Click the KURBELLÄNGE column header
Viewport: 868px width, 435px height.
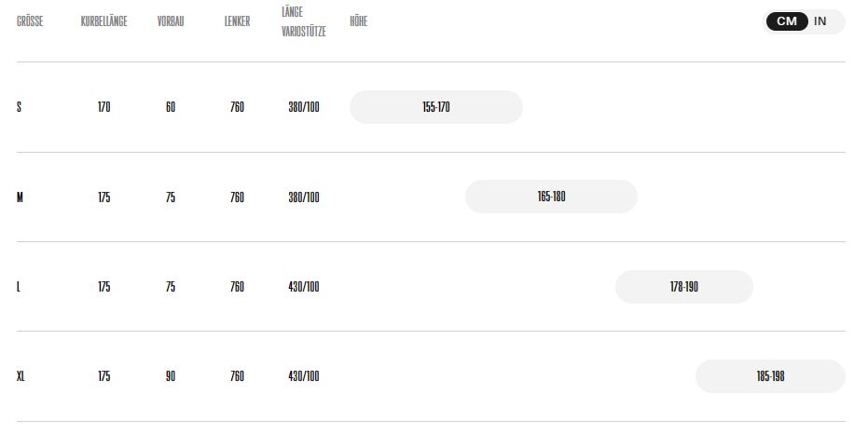(104, 21)
